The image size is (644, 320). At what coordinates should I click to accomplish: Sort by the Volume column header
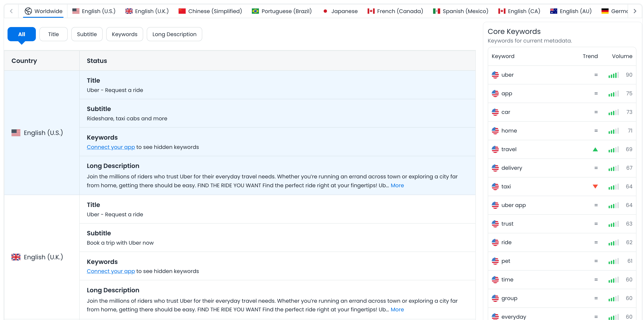pos(622,56)
